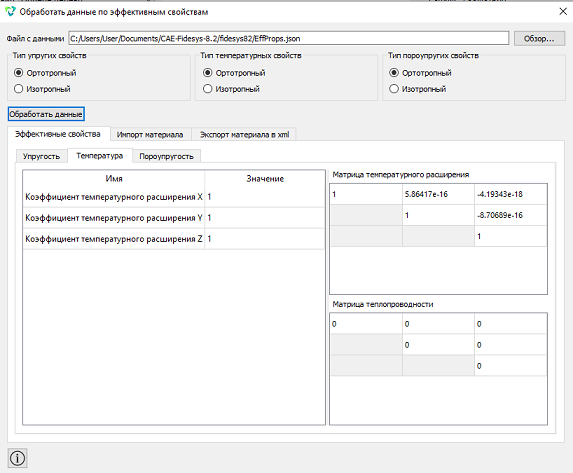Open the Упругость sub-tab
Image resolution: width=573 pixels, height=473 pixels.
(x=41, y=156)
